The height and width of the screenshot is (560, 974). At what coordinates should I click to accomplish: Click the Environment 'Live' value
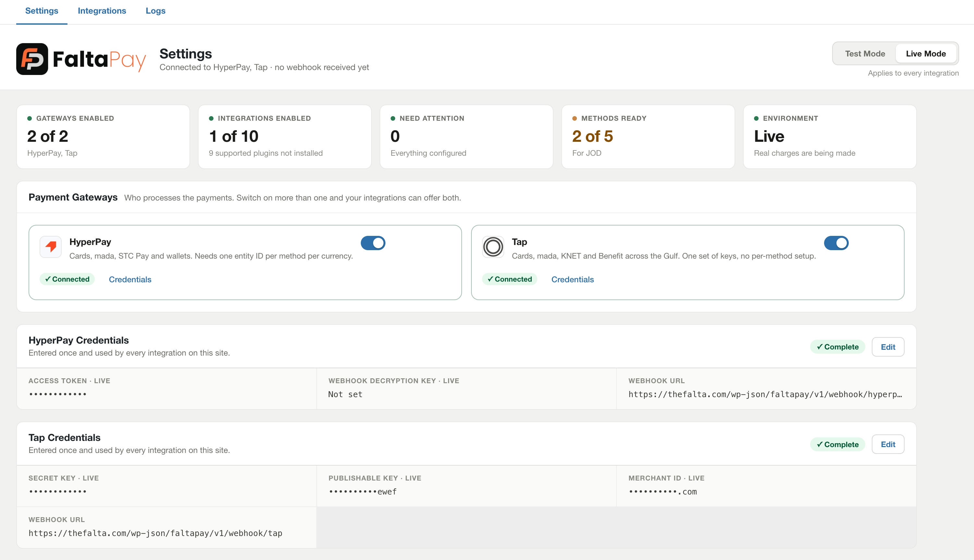tap(769, 136)
